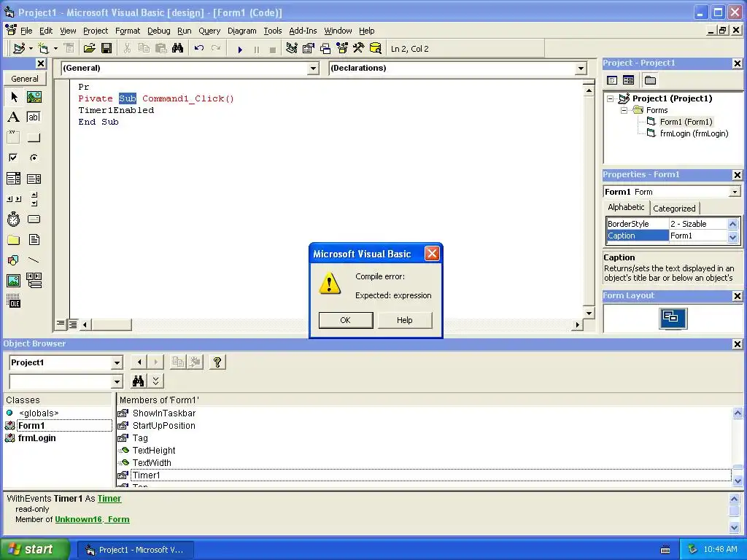
Task: Select the Timer tool in toolbox
Action: 14,219
